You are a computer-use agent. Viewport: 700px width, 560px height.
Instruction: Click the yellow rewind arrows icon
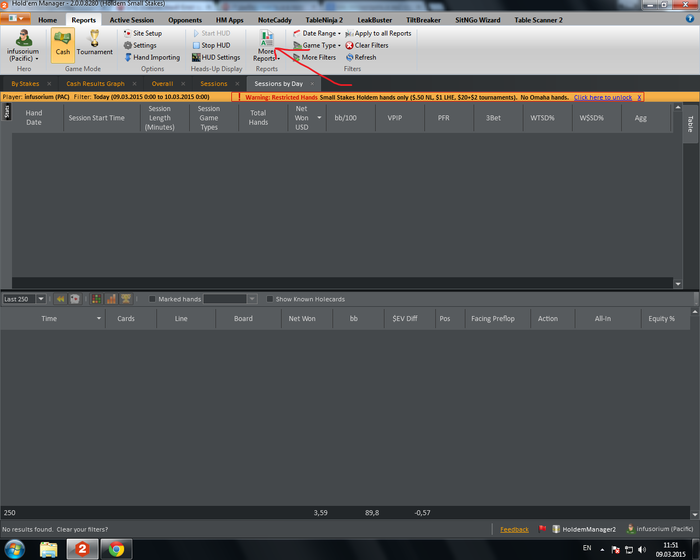click(x=60, y=299)
